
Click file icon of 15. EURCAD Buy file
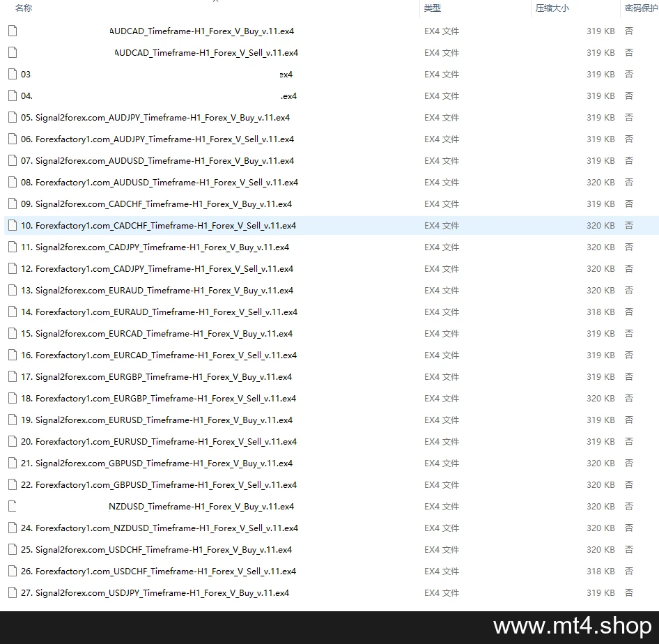point(13,333)
